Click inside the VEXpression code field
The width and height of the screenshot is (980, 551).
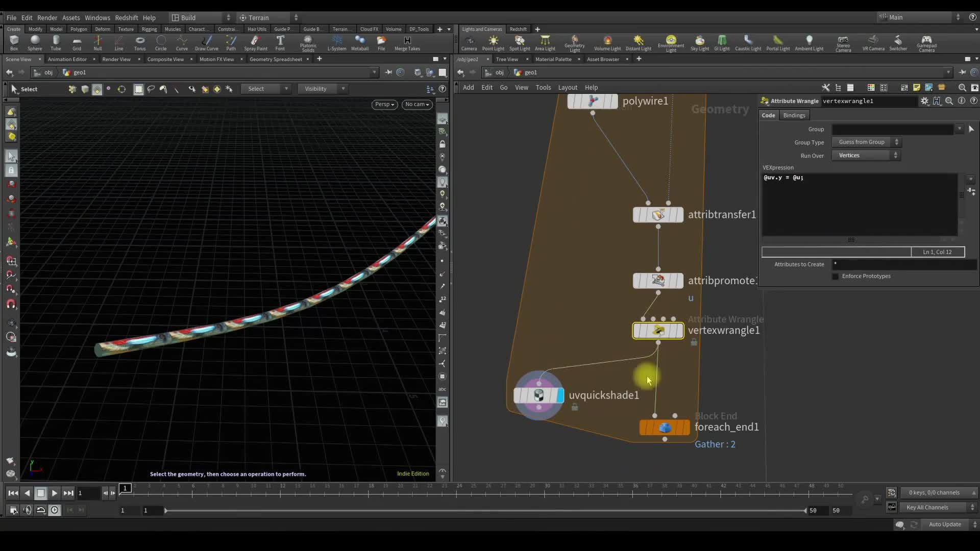pos(857,204)
